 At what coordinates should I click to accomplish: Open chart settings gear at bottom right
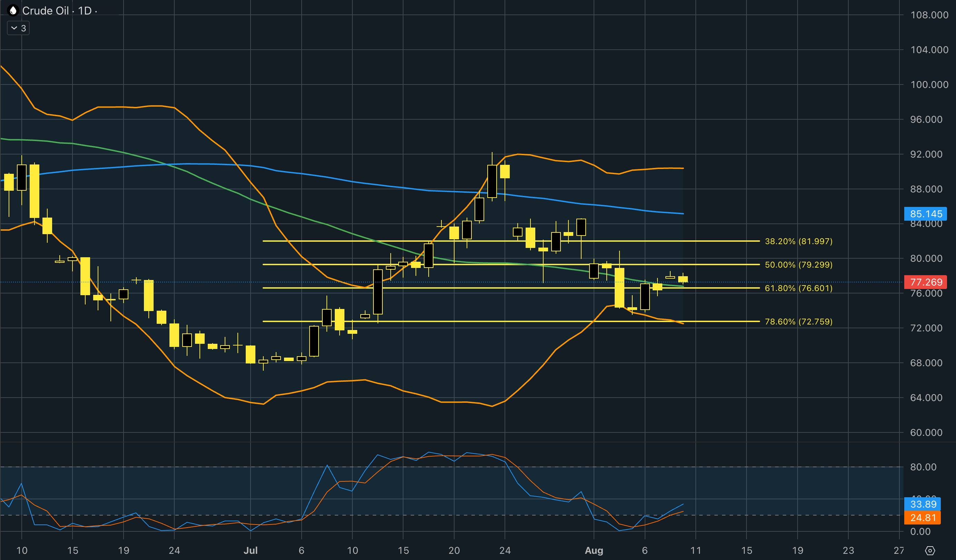(x=930, y=550)
